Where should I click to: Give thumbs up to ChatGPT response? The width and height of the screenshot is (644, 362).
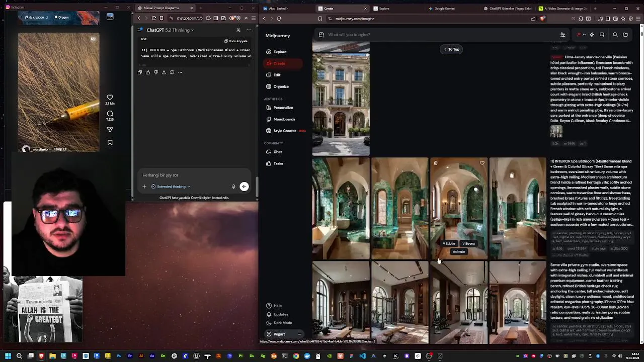tap(148, 72)
